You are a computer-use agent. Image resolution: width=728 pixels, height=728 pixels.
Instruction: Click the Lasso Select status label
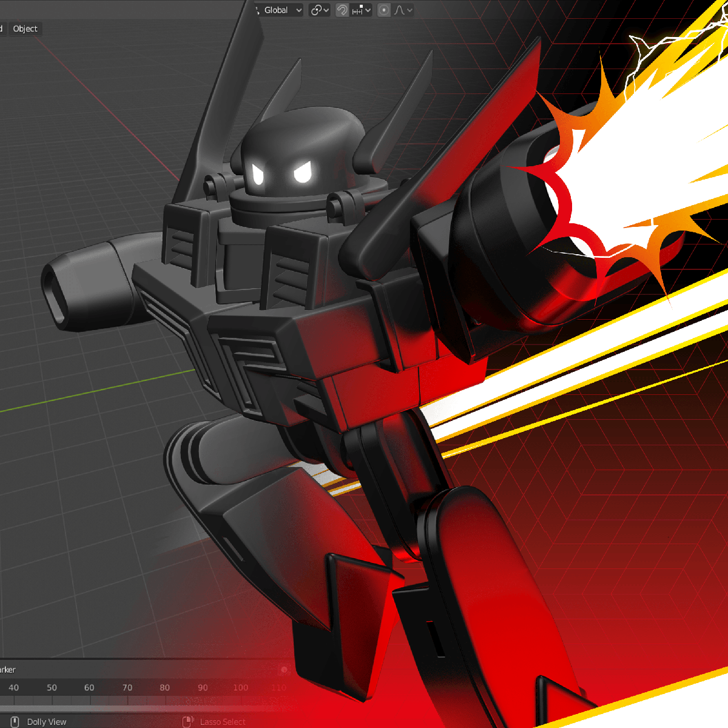tap(223, 722)
